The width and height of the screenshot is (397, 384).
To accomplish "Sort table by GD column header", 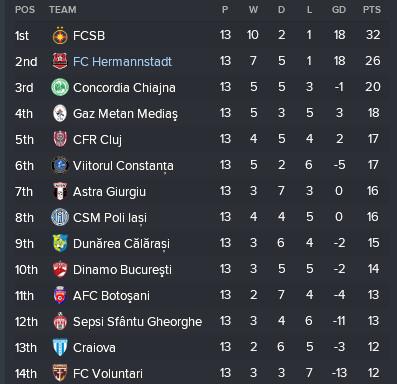I will coord(339,10).
